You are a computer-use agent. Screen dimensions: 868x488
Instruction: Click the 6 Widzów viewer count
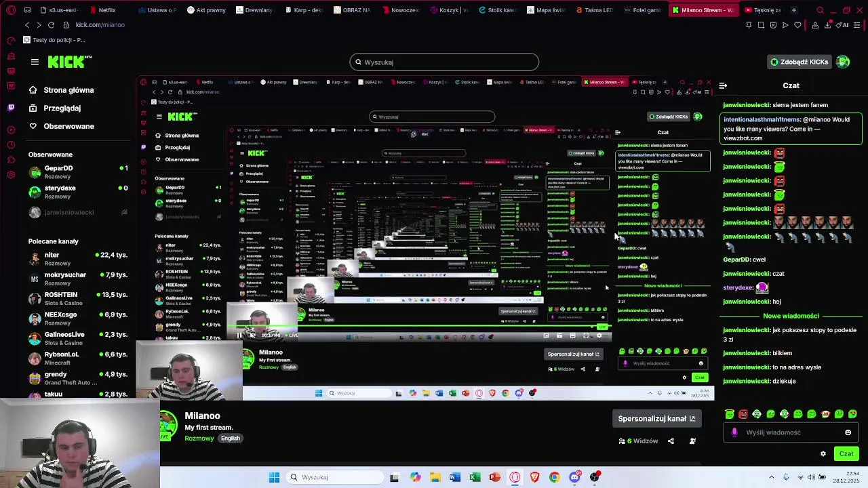[638, 441]
